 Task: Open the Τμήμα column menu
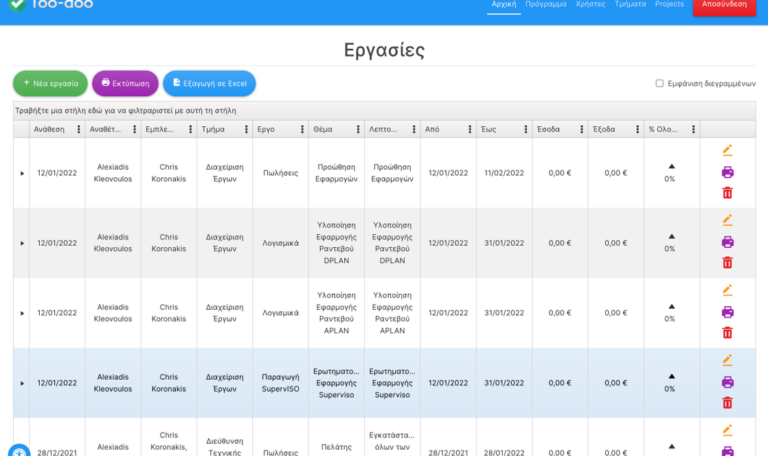tap(246, 129)
